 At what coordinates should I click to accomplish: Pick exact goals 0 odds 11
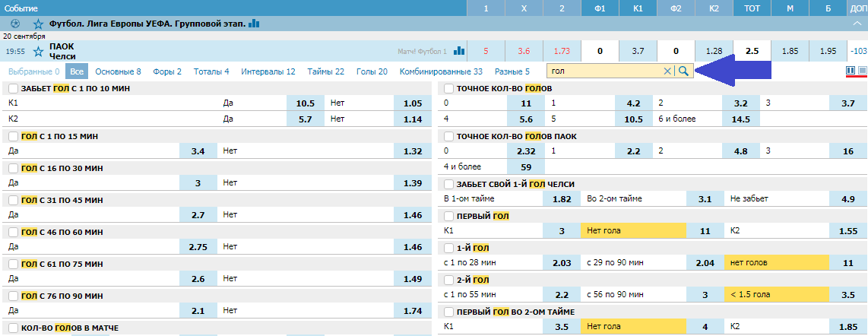click(x=526, y=103)
